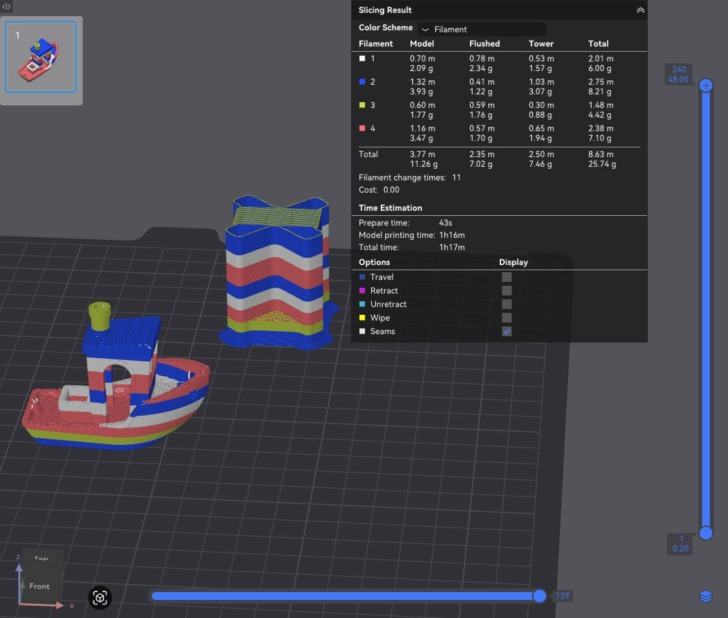Click the white filament 1 color swatch
728x618 pixels.
coord(362,59)
